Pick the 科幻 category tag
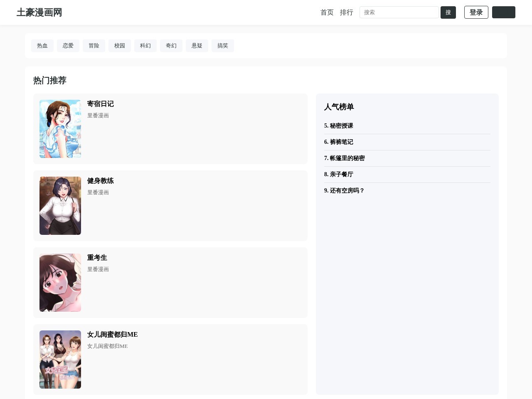The height and width of the screenshot is (399, 532). click(145, 46)
